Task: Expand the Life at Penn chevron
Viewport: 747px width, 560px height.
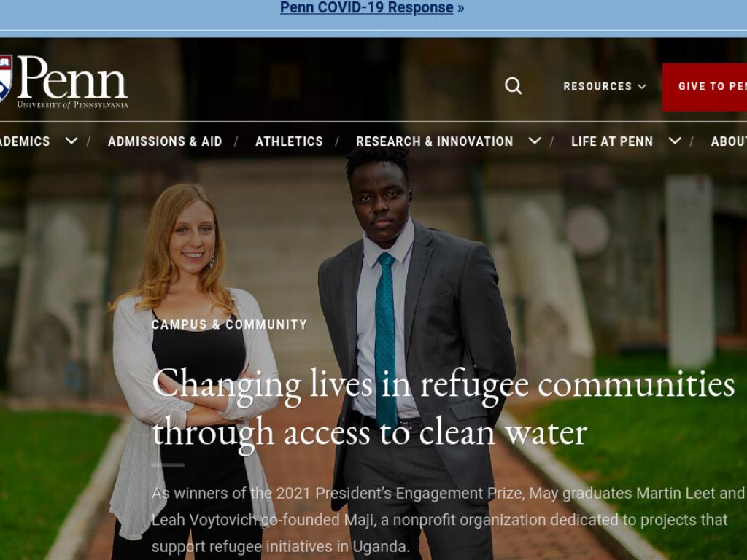Action: [x=675, y=141]
